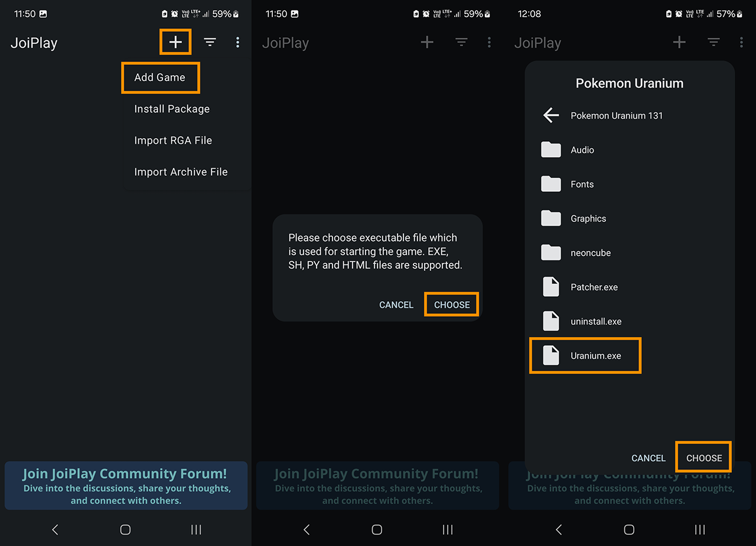Tap Android recents button below the bright forum banner

pos(196,529)
